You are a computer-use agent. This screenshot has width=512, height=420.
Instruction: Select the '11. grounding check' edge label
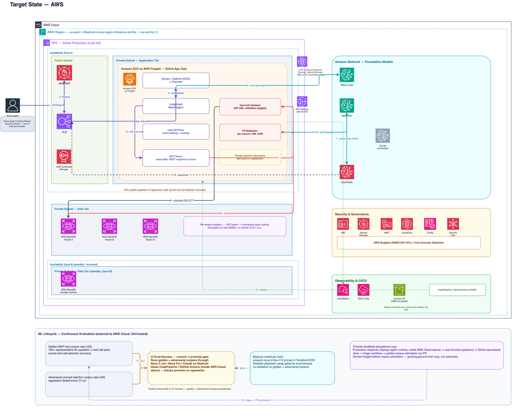click(347, 139)
